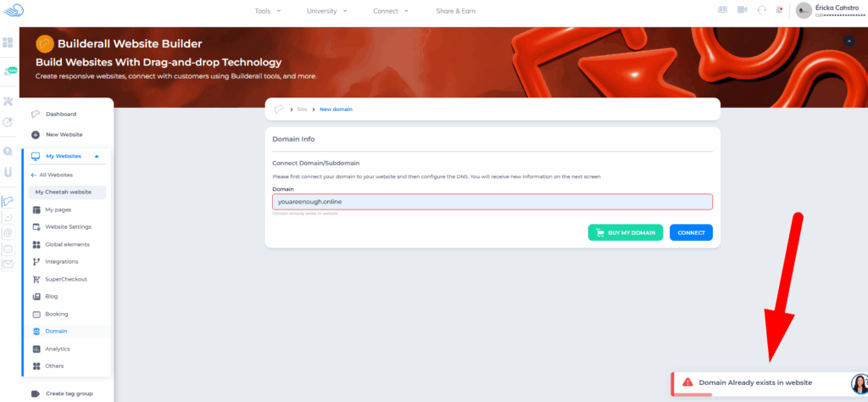Open the video camera icon in header

pyautogui.click(x=742, y=10)
